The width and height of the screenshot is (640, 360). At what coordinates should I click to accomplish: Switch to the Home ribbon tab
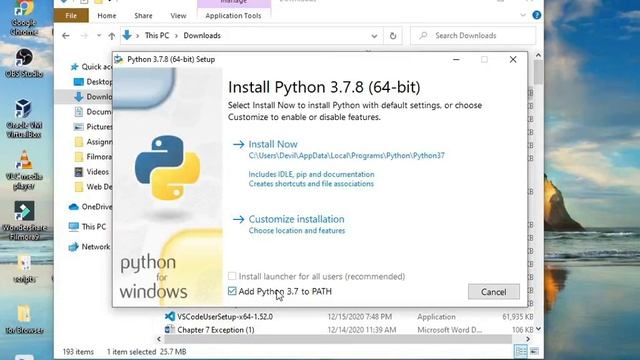(107, 16)
